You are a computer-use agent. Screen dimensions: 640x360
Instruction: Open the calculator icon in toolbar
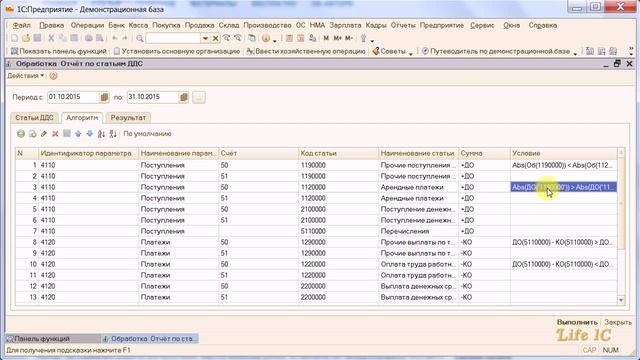[289, 38]
